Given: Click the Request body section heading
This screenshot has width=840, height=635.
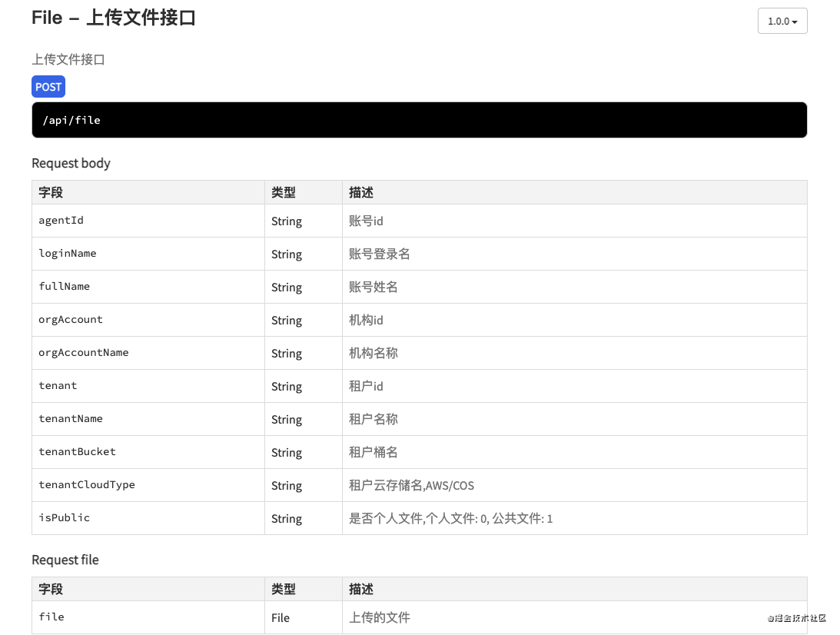Looking at the screenshot, I should point(71,163).
